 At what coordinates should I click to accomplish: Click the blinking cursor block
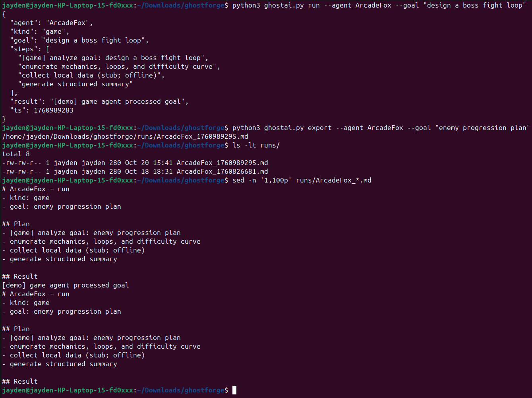click(x=234, y=390)
